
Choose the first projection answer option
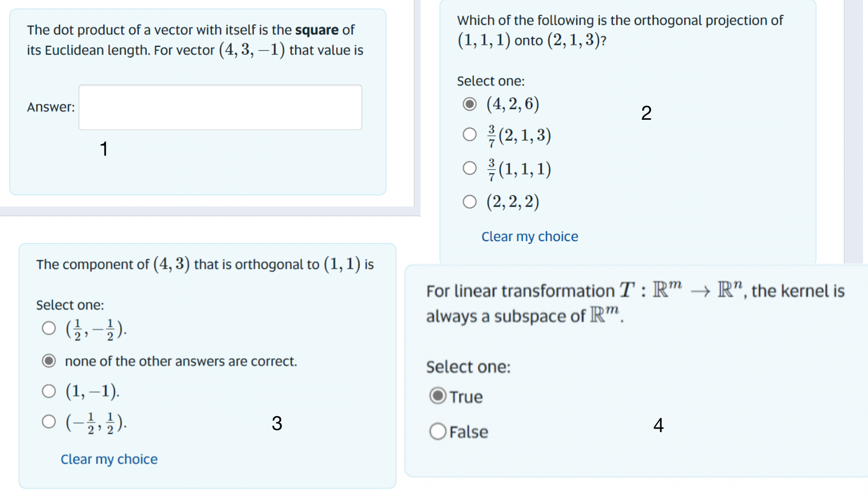469,105
